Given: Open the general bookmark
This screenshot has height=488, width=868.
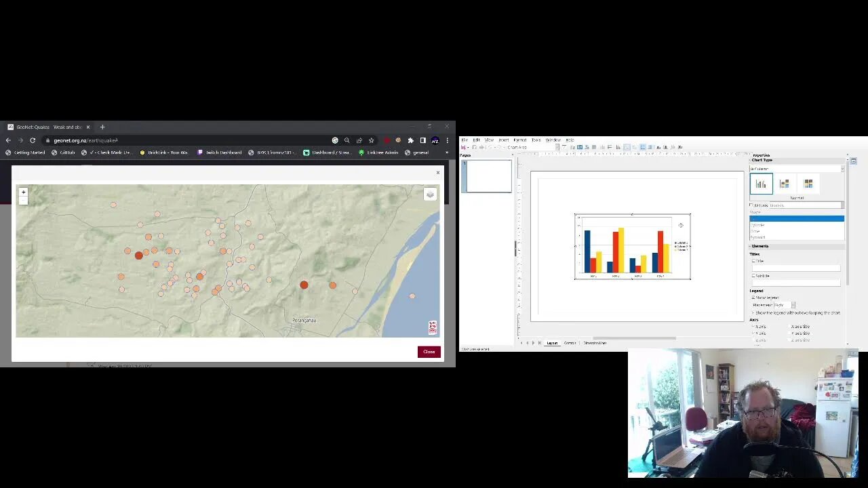Looking at the screenshot, I should pyautogui.click(x=417, y=152).
